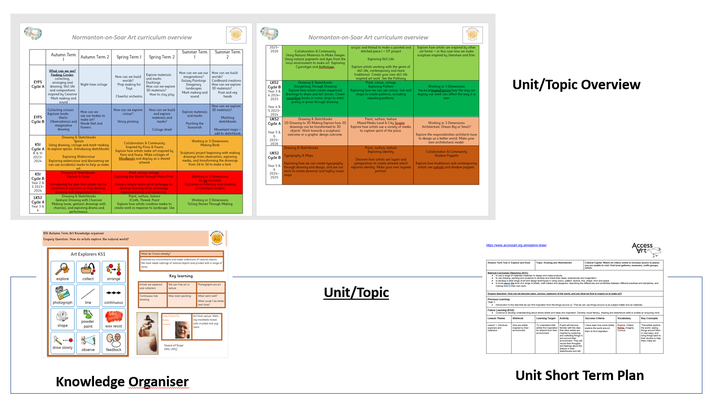Click the 'photograph' camera symbol

tap(62, 295)
